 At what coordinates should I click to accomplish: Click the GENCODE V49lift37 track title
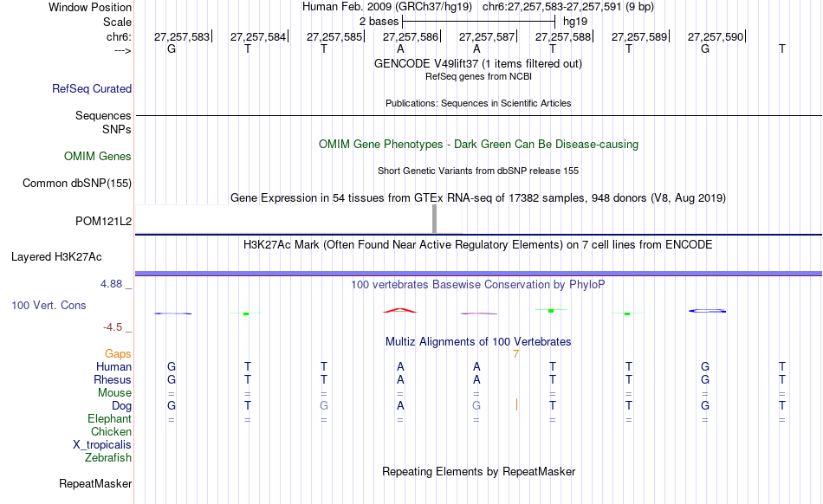tap(478, 63)
